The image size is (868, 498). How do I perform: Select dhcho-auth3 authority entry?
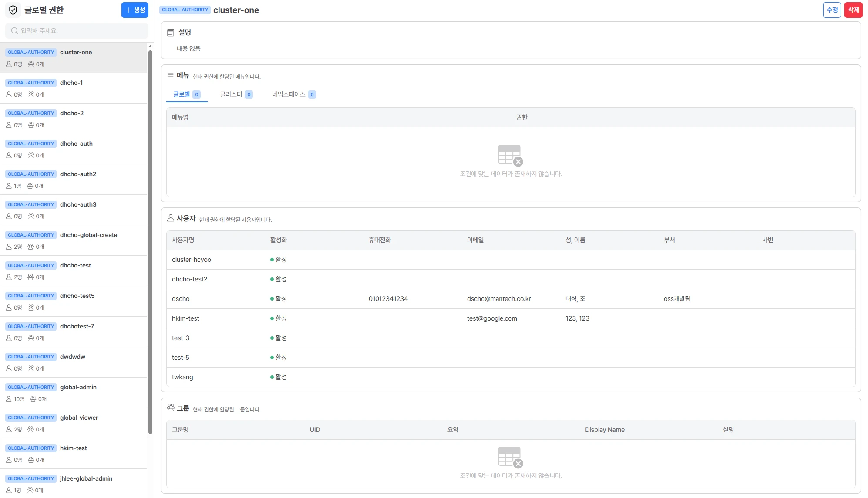coord(74,210)
